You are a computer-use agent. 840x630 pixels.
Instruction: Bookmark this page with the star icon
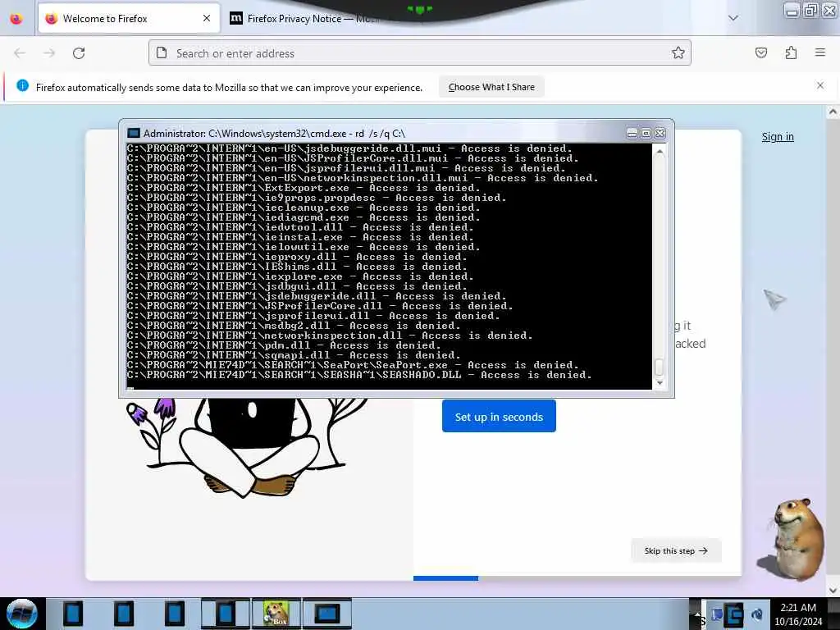(678, 53)
